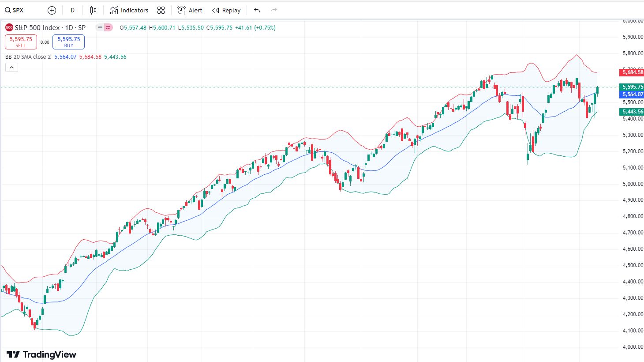Click the 4,000.00 price scale tick

tap(633, 347)
